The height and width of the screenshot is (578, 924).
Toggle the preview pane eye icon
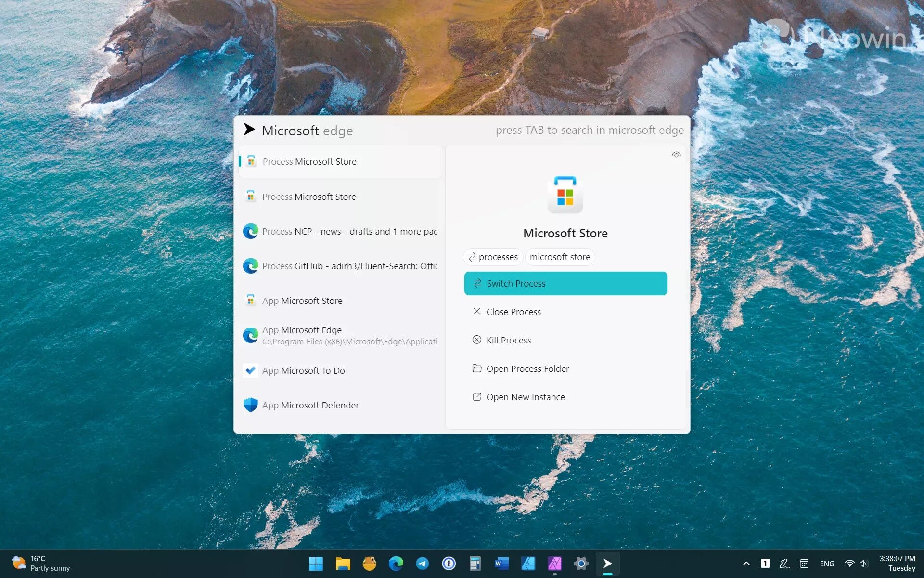(676, 155)
